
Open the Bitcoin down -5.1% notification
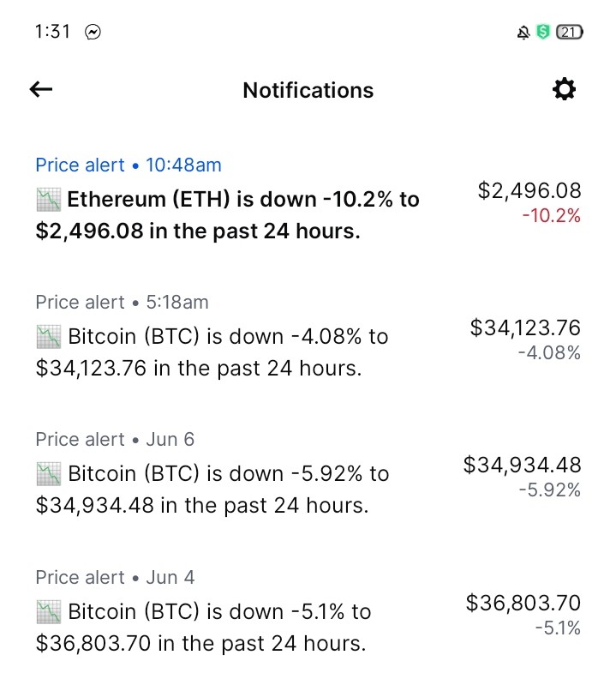pyautogui.click(x=308, y=611)
